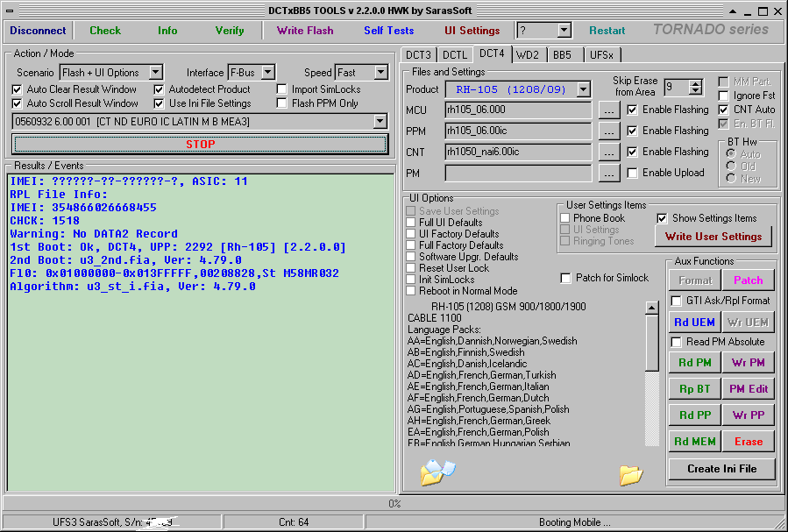Click the Disconnect toolbar button

[x=39, y=31]
